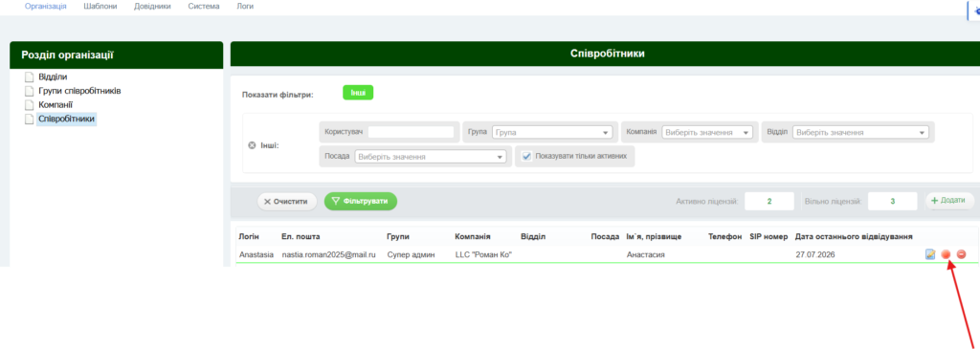Sort by Посада column header
Viewport: 980px width, 349px height.
pos(605,237)
